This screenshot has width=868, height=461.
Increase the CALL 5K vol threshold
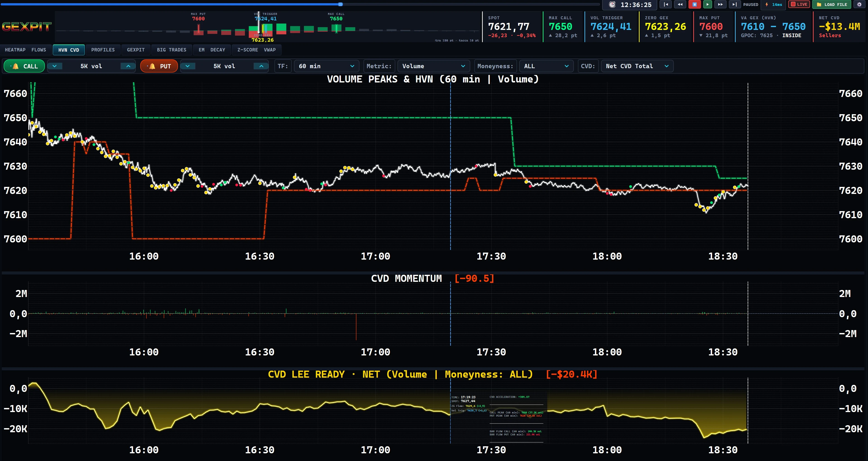coord(128,66)
